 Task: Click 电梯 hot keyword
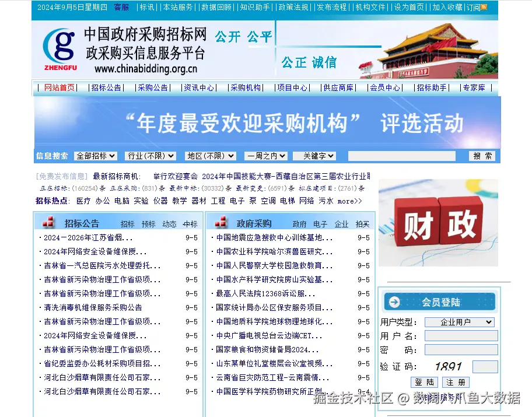288,201
